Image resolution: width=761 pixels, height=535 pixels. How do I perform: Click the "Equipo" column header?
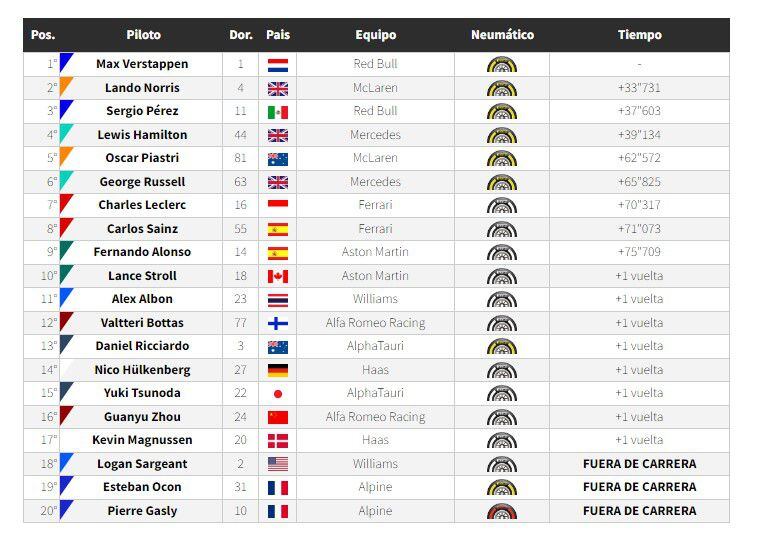coord(375,35)
